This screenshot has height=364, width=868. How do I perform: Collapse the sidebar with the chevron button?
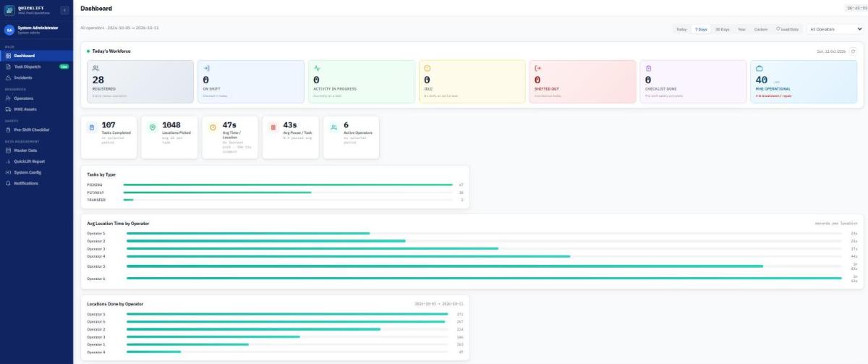64,10
